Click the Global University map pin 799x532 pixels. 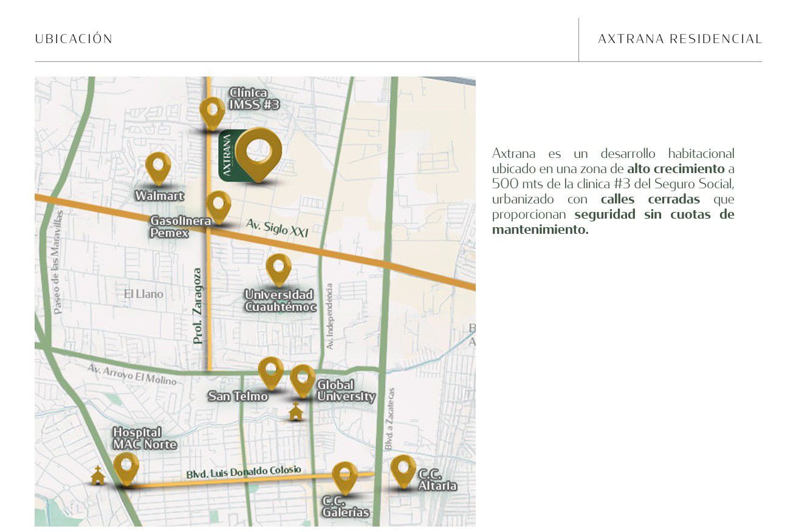[303, 381]
